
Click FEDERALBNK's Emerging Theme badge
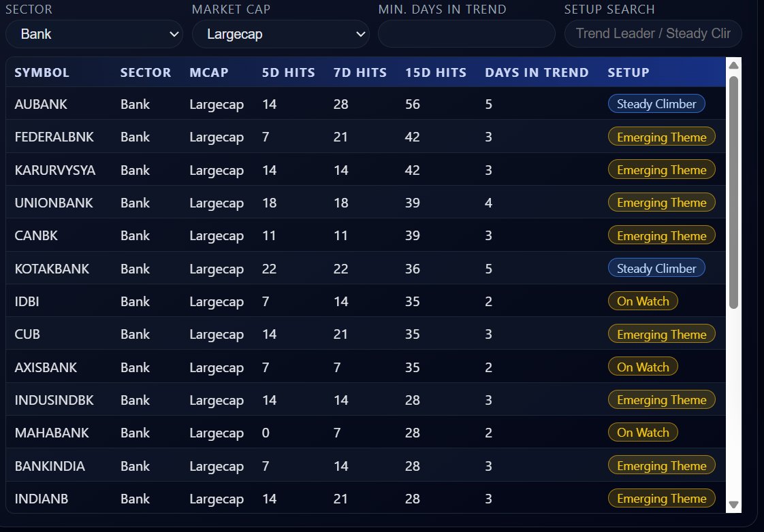662,137
